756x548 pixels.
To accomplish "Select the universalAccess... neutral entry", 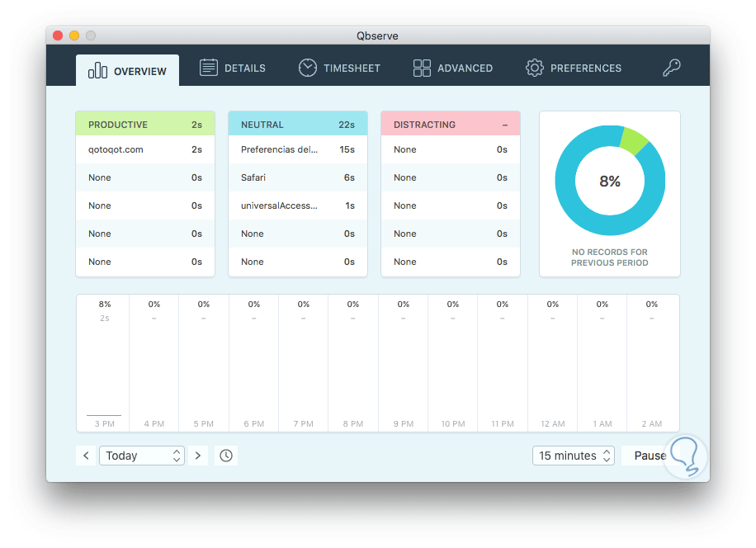I will 297,205.
